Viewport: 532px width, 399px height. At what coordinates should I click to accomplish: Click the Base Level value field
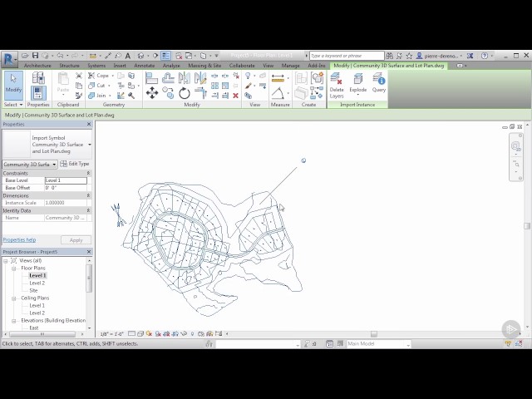pyautogui.click(x=66, y=180)
